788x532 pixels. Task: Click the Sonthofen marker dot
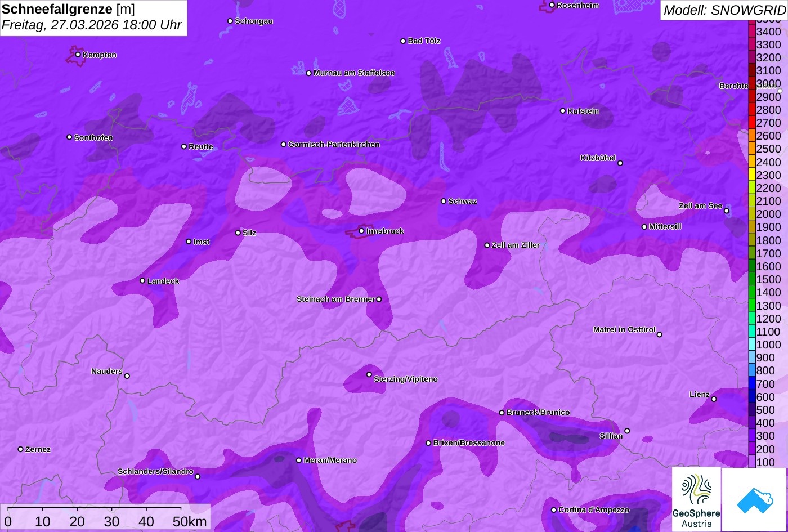point(69,137)
